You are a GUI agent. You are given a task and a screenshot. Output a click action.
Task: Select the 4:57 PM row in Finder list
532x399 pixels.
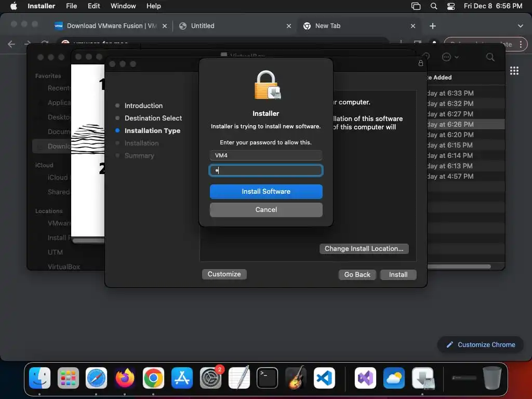[465, 176]
